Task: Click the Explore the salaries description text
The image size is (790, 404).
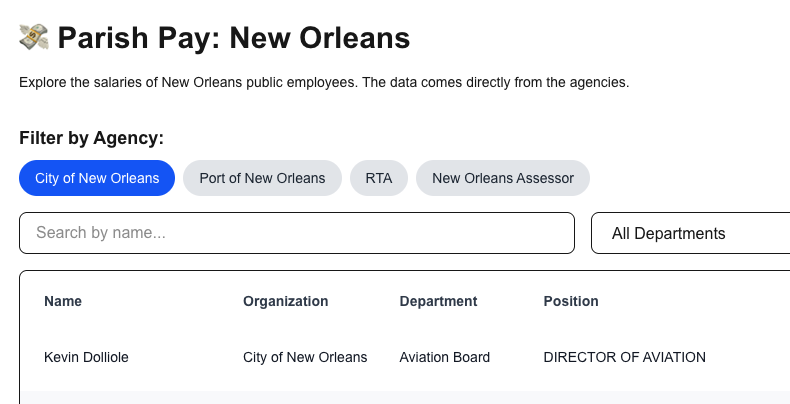Action: (x=324, y=82)
